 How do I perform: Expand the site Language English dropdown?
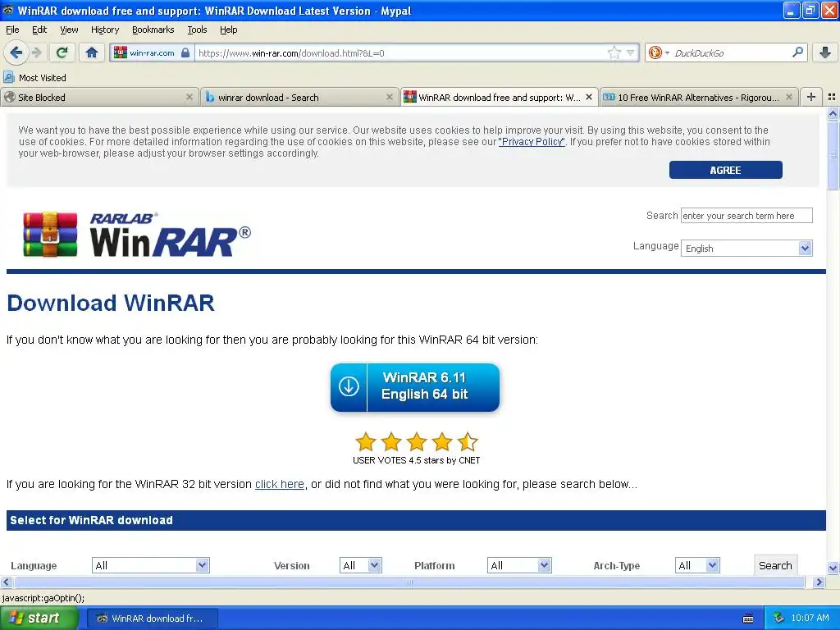tap(746, 248)
